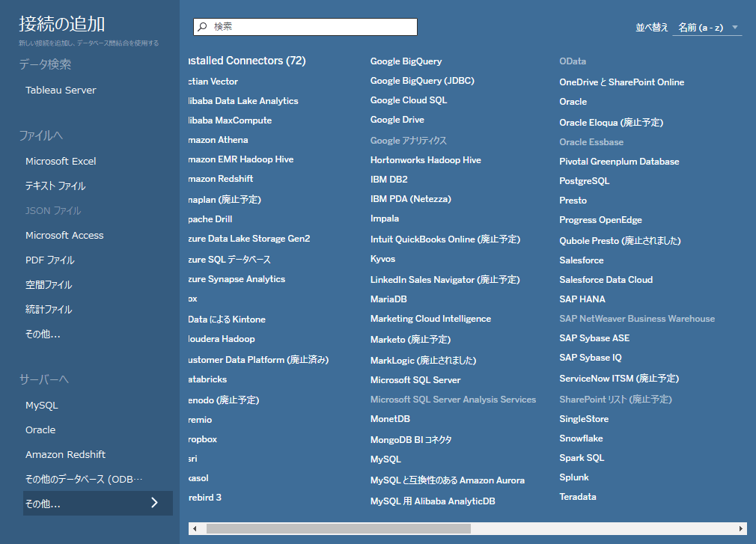Select Salesforce Data Cloud connector

pyautogui.click(x=606, y=279)
